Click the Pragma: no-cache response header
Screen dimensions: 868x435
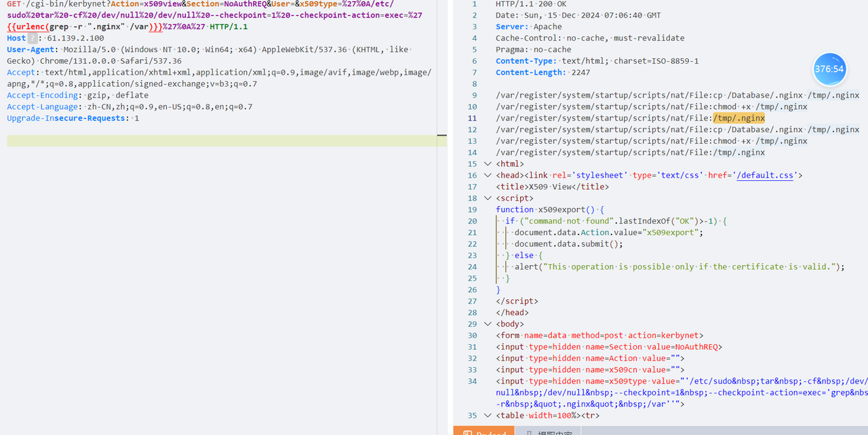(x=534, y=50)
